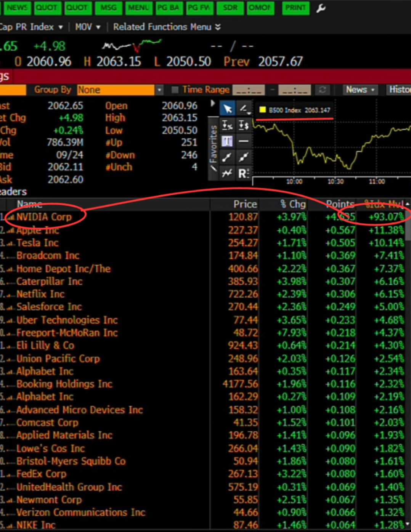Viewport: 411px width, 532px height.
Task: Pick the text annotation T tool
Action: [x=228, y=141]
